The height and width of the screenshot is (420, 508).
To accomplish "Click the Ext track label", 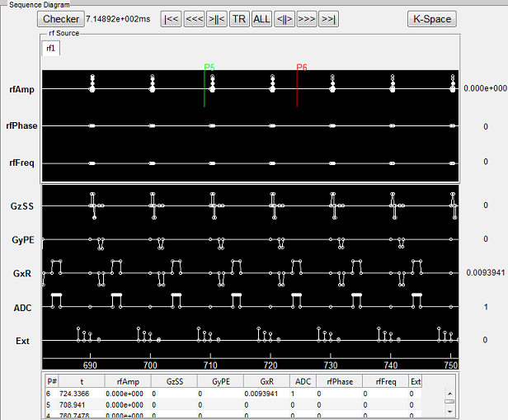I will point(22,341).
